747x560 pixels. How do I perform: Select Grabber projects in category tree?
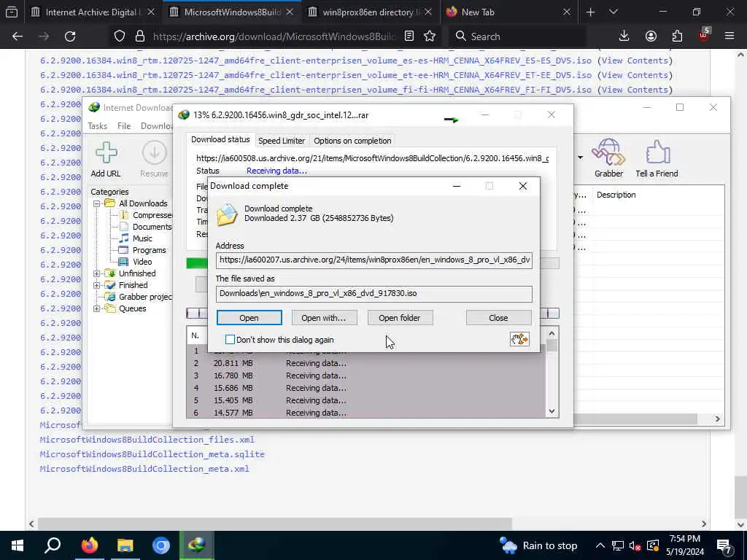point(139,297)
